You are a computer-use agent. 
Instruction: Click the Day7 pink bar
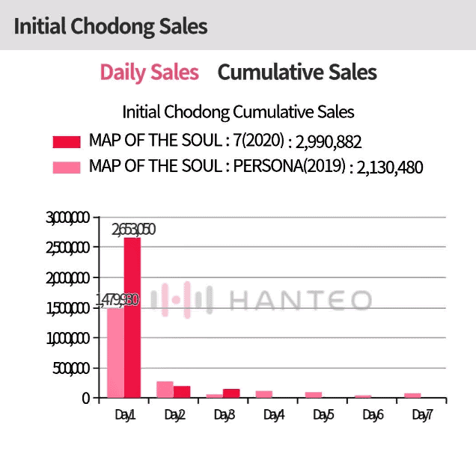[412, 395]
